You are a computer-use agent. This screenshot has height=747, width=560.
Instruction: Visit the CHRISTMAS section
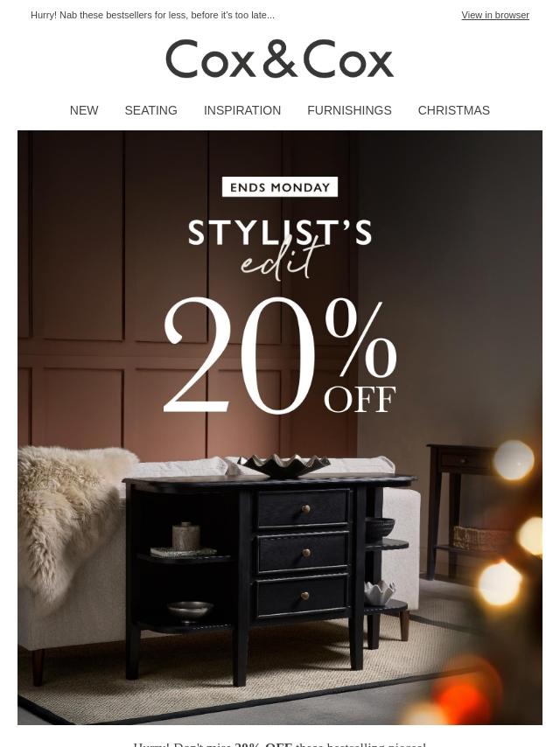(x=454, y=110)
